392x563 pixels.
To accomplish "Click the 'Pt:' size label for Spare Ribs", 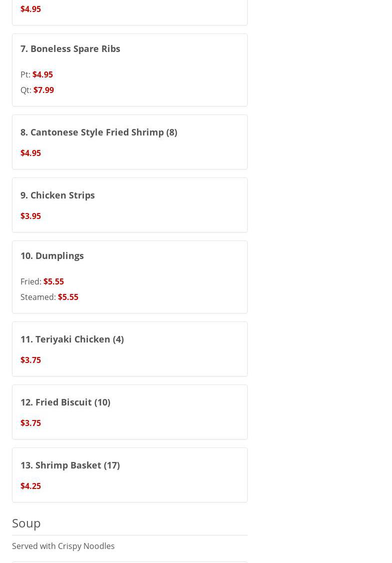I will point(25,74).
